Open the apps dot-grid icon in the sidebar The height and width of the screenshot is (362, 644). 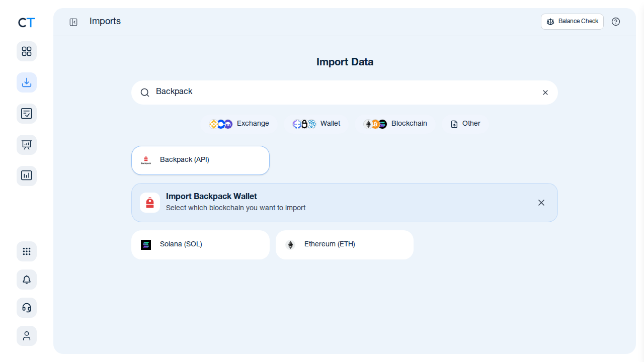27,251
